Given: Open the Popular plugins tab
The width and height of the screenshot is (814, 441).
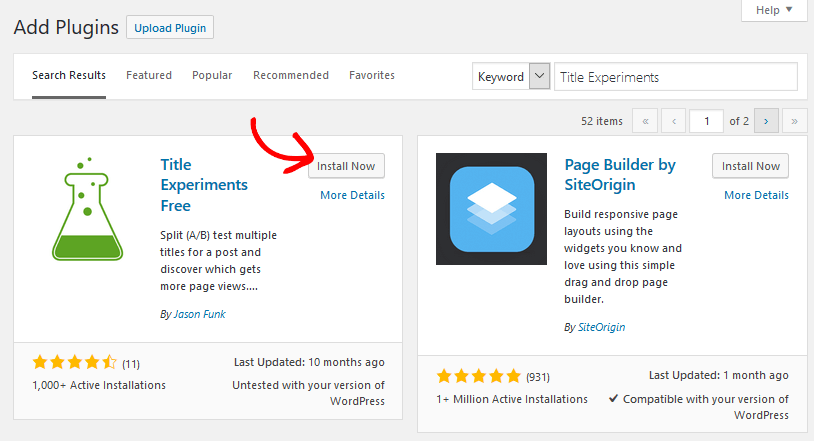Looking at the screenshot, I should pyautogui.click(x=212, y=75).
